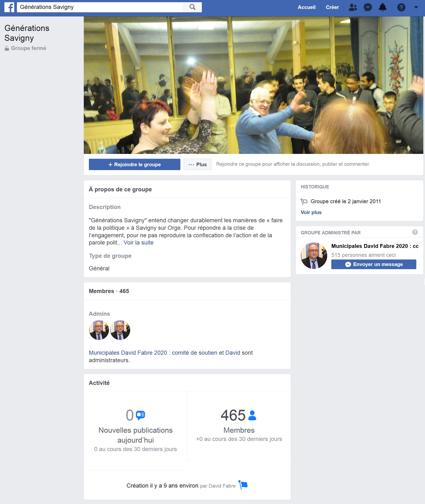Image resolution: width=425 pixels, height=504 pixels.
Task: Click the first admin avatar under Admins
Action: [x=99, y=330]
